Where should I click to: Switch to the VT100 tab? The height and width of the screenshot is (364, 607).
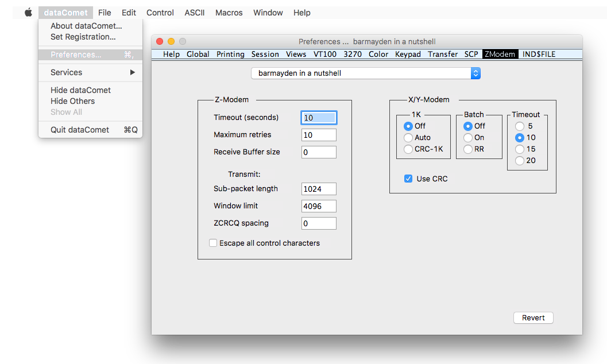[x=325, y=54]
